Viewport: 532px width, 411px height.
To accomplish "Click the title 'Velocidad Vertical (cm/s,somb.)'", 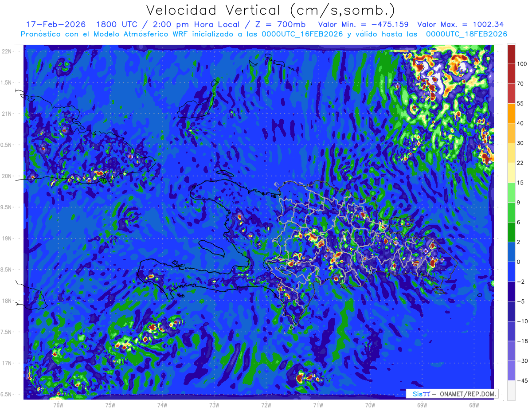I will [x=270, y=10].
